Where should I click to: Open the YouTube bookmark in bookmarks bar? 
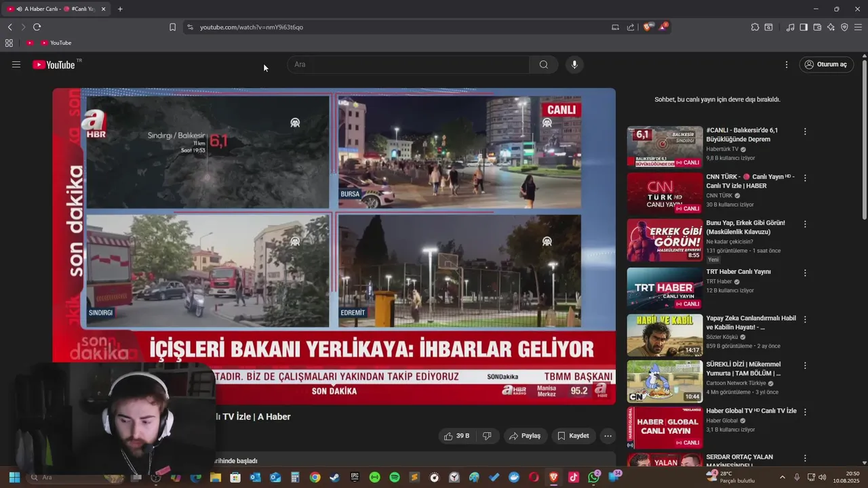click(x=56, y=43)
